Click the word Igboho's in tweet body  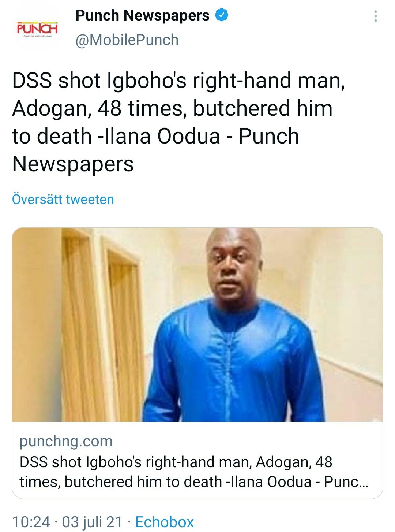pyautogui.click(x=147, y=81)
